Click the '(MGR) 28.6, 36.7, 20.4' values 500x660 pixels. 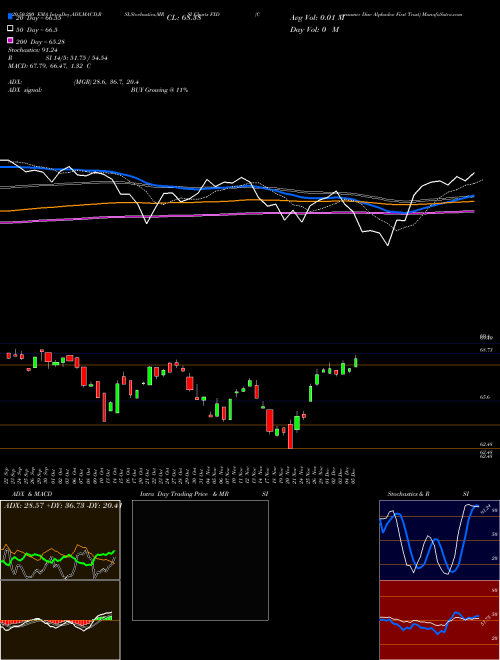(106, 82)
